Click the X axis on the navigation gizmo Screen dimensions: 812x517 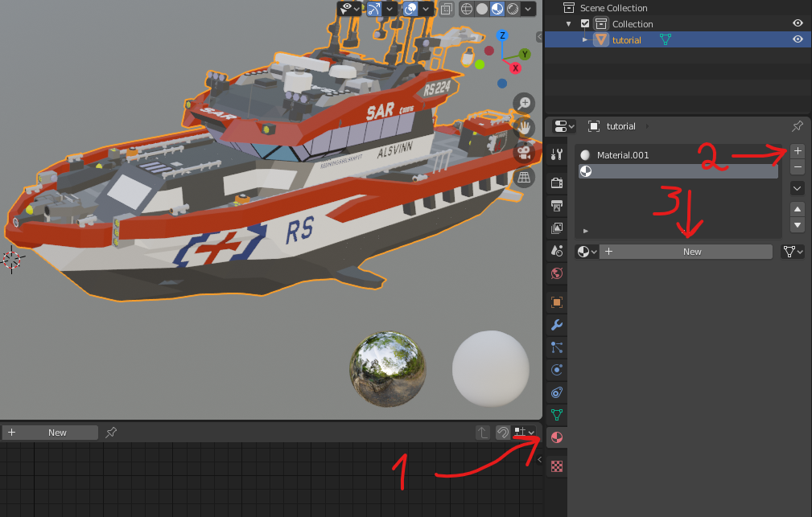point(515,68)
